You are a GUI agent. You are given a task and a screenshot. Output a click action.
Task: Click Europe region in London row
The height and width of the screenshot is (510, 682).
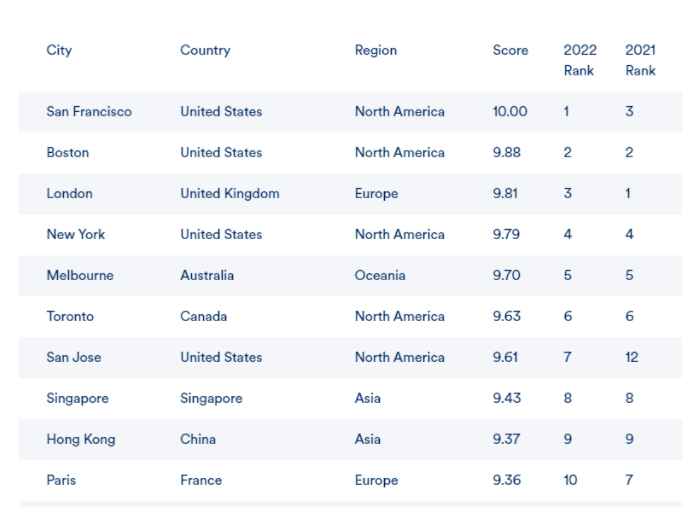pos(377,193)
